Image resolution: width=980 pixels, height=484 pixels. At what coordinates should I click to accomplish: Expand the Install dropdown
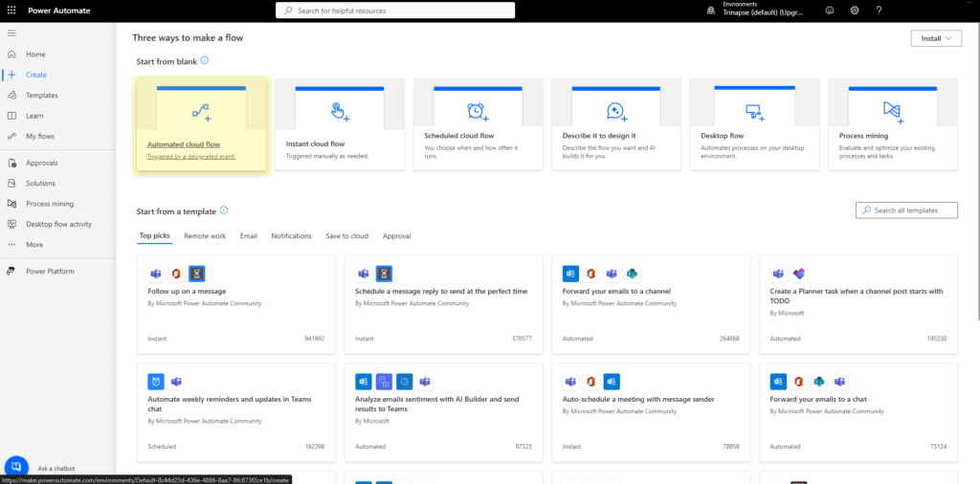936,38
